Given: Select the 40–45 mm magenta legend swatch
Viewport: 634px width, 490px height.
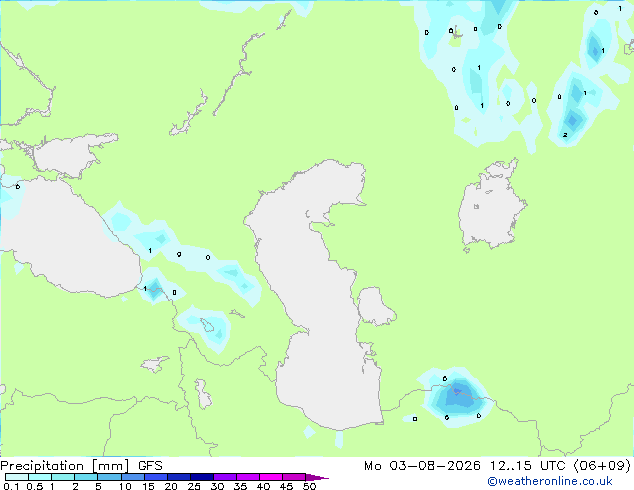Looking at the screenshot, I should pos(271,477).
